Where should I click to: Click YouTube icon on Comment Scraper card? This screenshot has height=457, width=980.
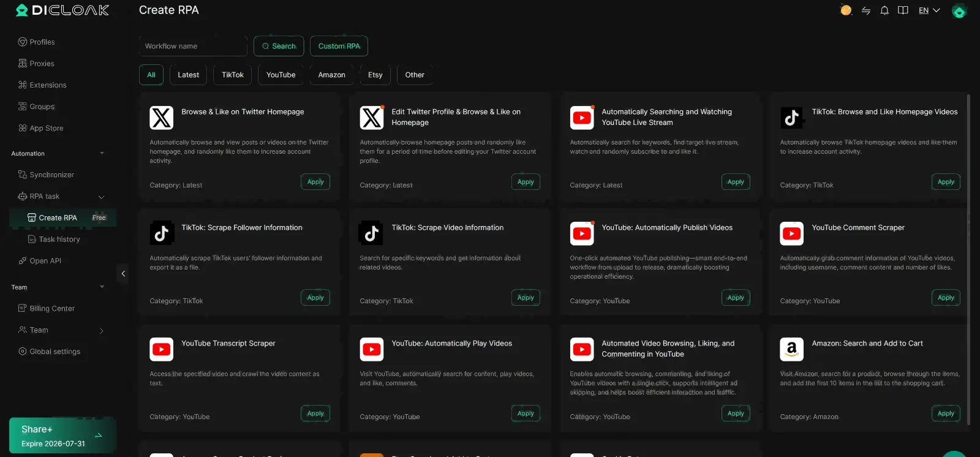click(792, 233)
